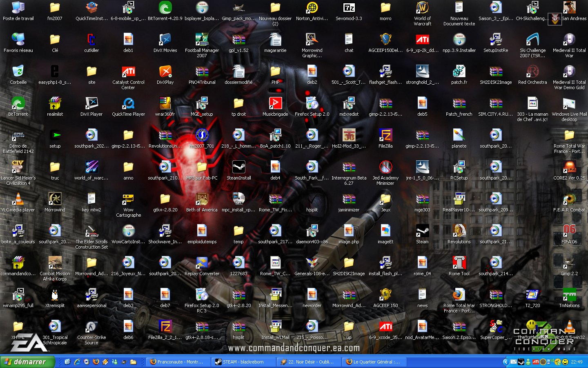This screenshot has height=368, width=588.
Task: Click ATI tray icon in notification area
Action: pos(535,362)
